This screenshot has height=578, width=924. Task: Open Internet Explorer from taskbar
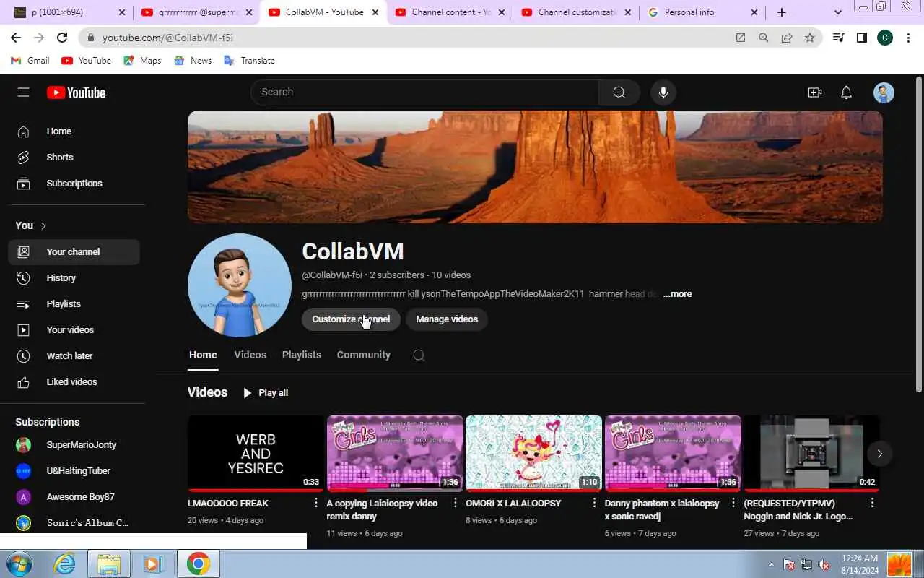pyautogui.click(x=65, y=564)
